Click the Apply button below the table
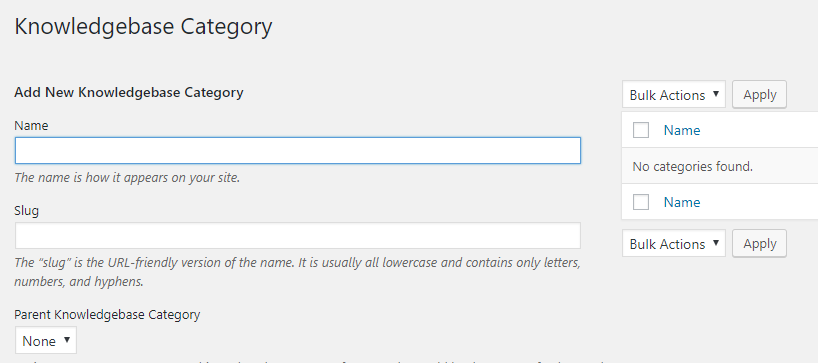This screenshot has width=818, height=363. (760, 244)
